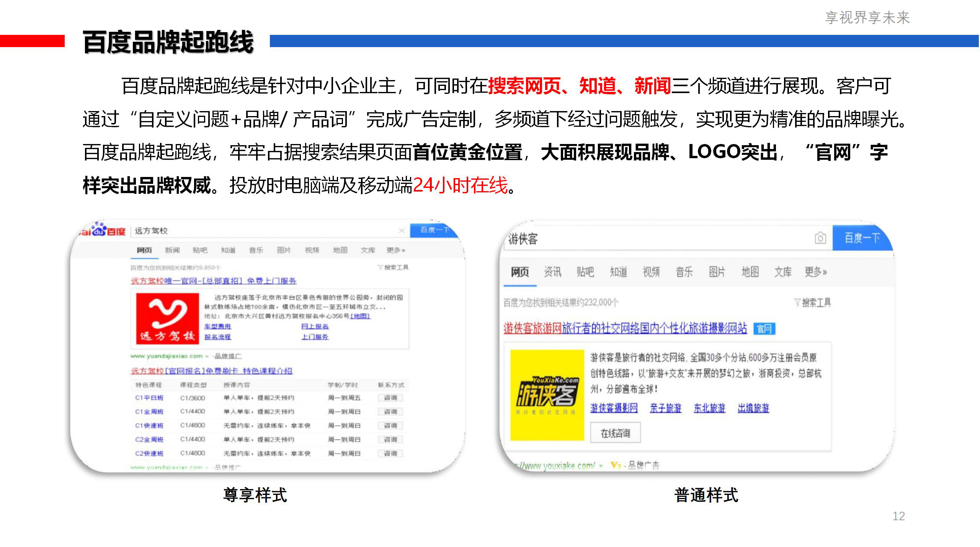Expand arrow after www.yuandajiaxiao.com URL
This screenshot has height=547, width=980.
click(207, 357)
